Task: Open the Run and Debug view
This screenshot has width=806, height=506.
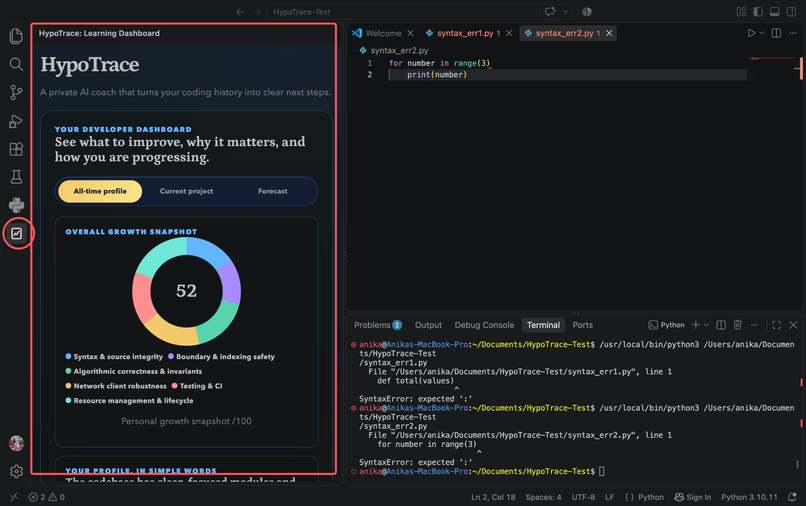Action: tap(16, 121)
